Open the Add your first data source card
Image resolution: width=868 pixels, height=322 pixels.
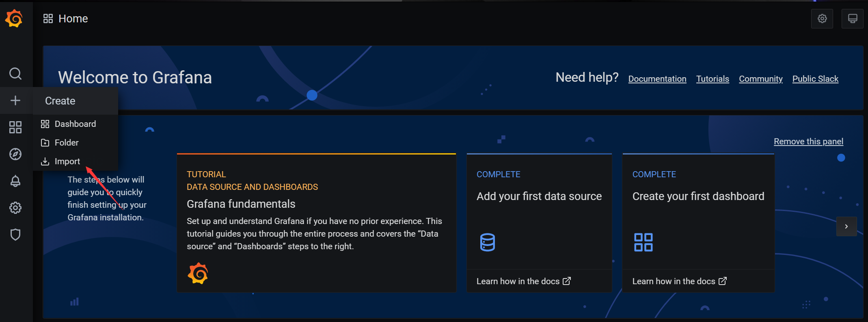click(539, 223)
